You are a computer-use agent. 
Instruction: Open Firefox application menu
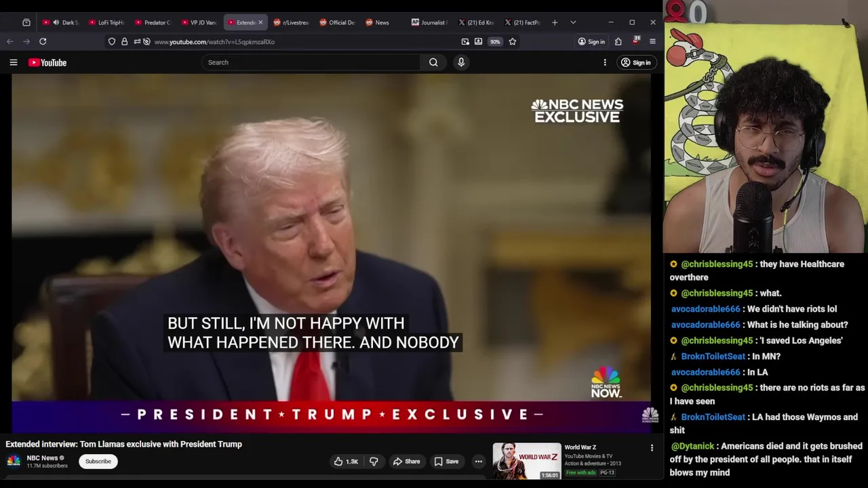(652, 41)
